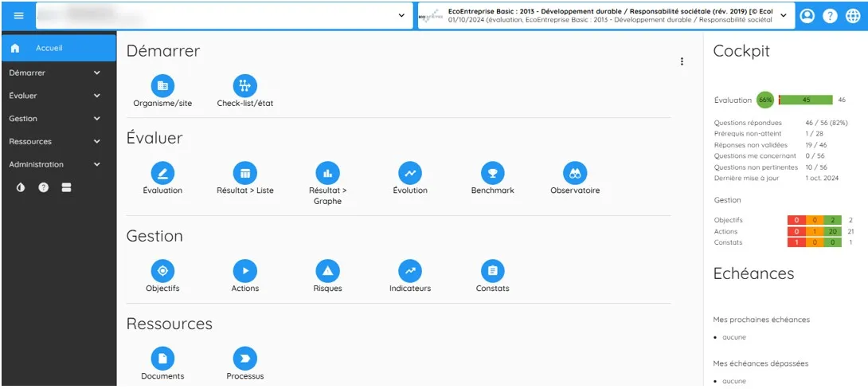
Task: Click the green Évaluation progress bar
Action: tap(806, 100)
